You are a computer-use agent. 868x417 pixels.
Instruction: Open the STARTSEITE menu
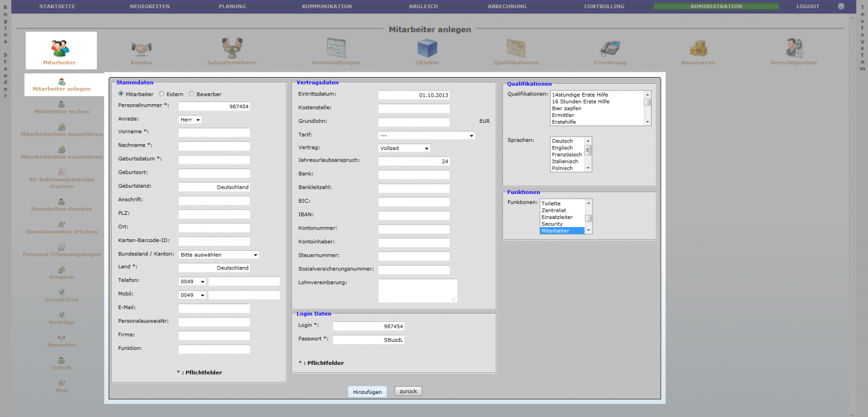[57, 6]
